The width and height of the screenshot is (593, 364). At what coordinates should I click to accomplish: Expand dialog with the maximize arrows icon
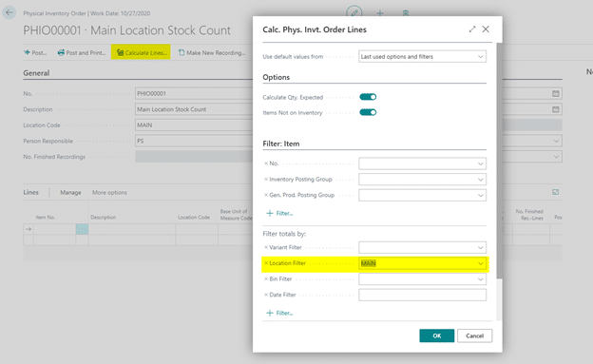click(x=472, y=29)
